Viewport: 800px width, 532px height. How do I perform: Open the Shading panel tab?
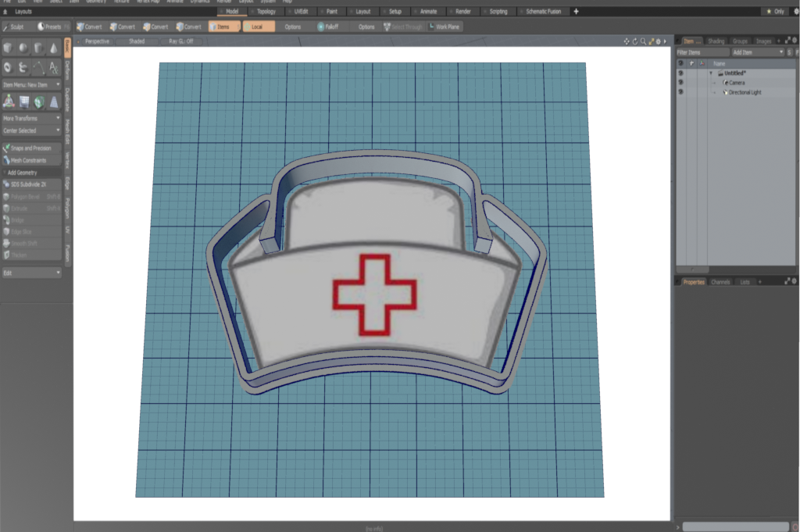(716, 41)
